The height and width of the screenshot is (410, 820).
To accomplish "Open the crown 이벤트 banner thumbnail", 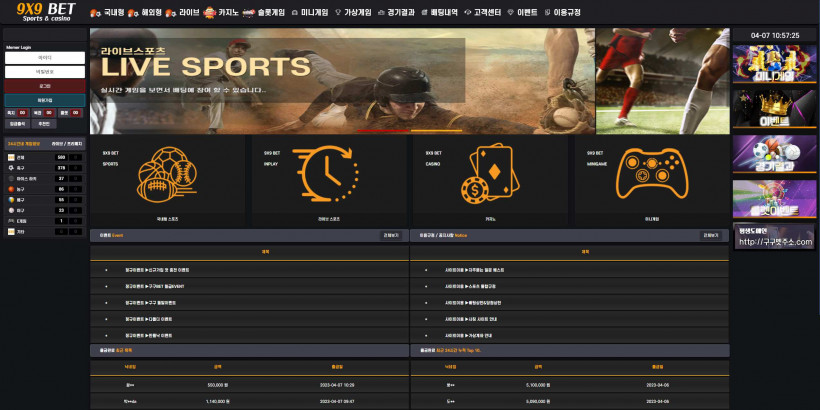I will (x=774, y=109).
